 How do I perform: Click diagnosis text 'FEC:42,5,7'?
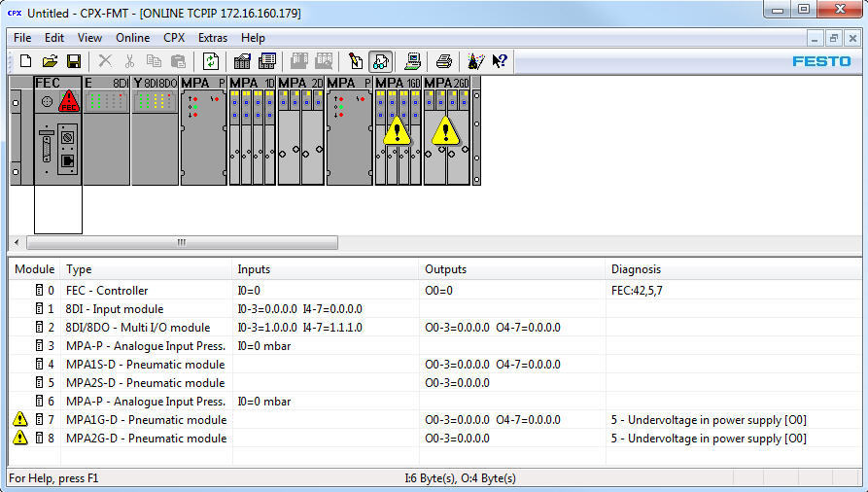(637, 291)
